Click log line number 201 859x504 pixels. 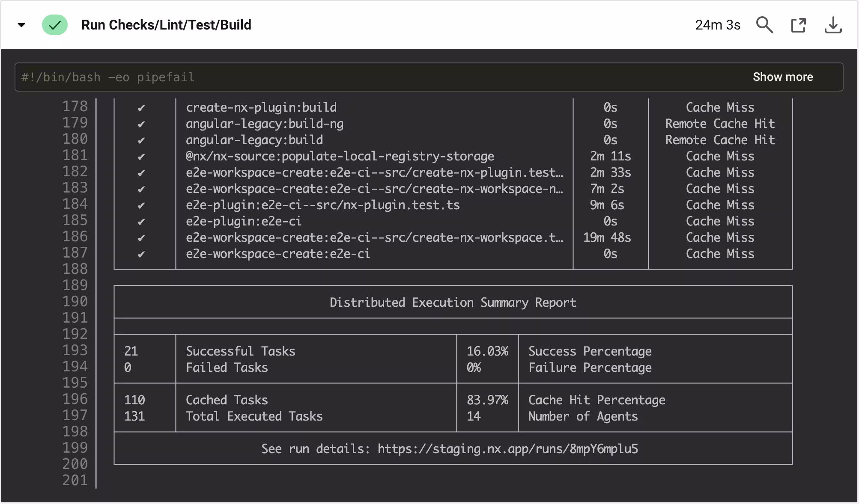(x=75, y=480)
